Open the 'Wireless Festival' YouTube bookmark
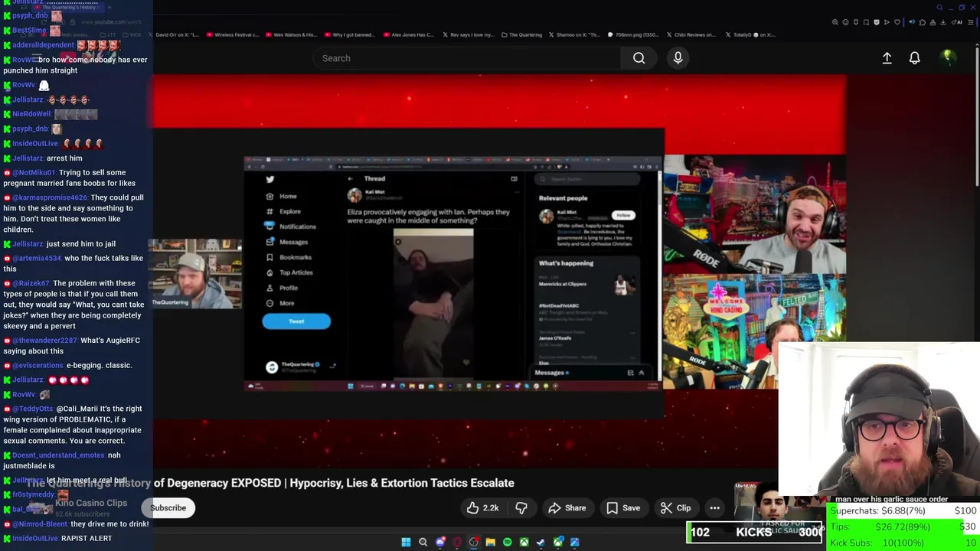The image size is (980, 551). point(231,34)
